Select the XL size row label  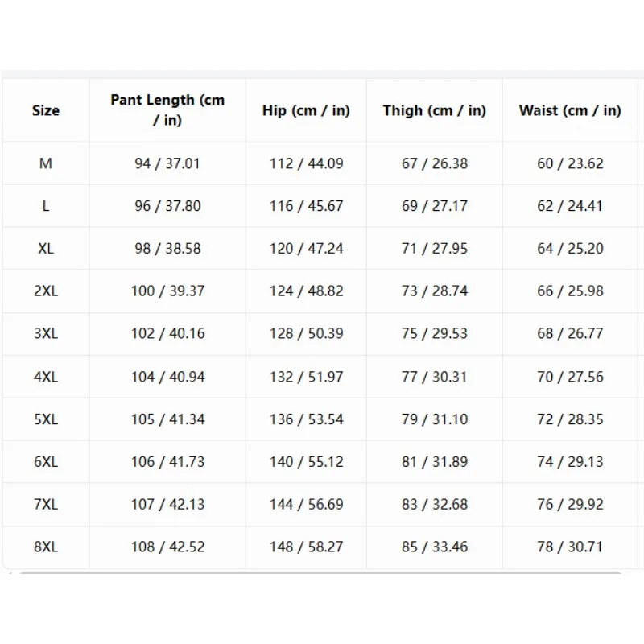coord(46,249)
